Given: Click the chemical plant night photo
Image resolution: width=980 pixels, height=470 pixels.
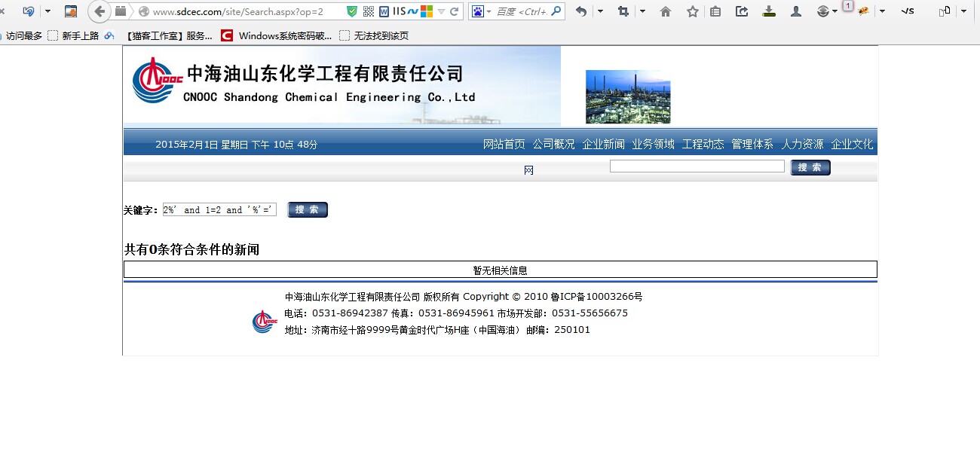Looking at the screenshot, I should pyautogui.click(x=628, y=96).
